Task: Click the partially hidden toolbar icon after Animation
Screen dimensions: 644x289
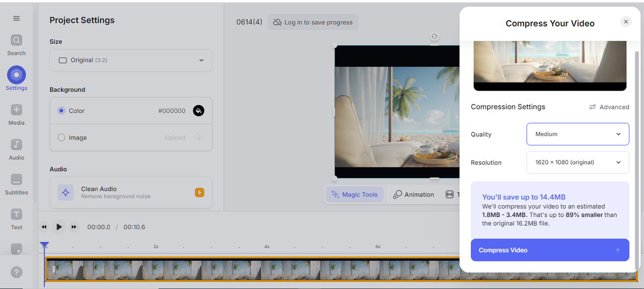Action: (x=451, y=195)
